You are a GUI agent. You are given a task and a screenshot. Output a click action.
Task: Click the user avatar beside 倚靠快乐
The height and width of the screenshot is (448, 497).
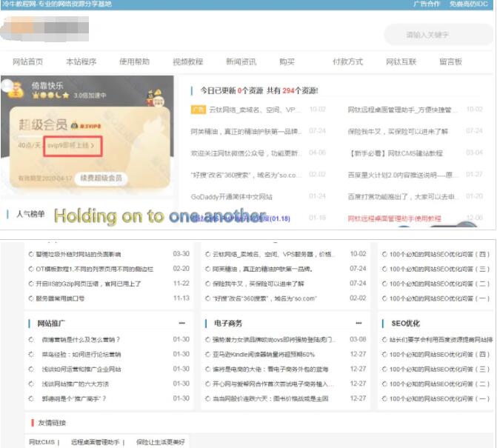14,88
